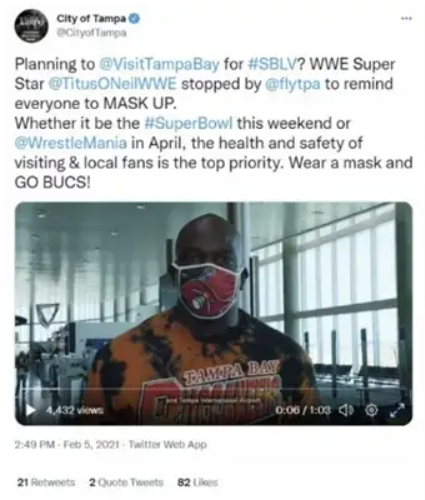Click the @CityofTampa handle text
This screenshot has width=425, height=500.
point(91,33)
